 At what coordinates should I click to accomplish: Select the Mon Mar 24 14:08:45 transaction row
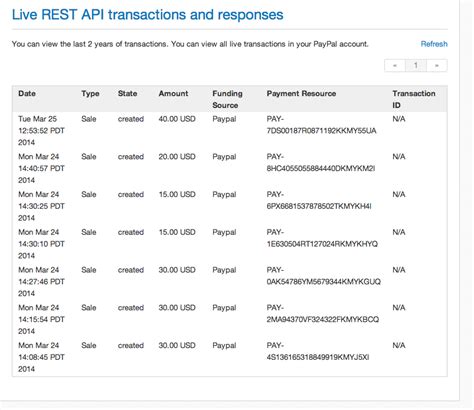point(230,357)
